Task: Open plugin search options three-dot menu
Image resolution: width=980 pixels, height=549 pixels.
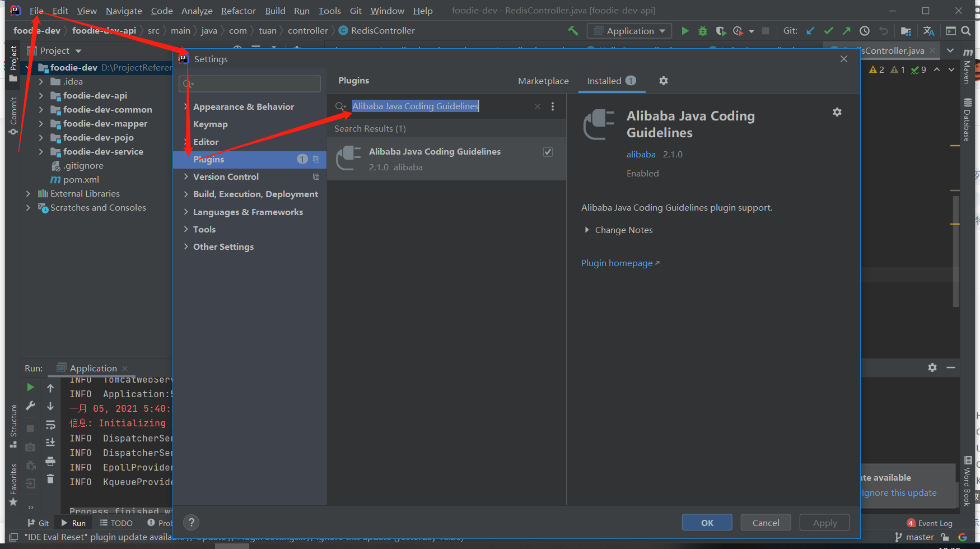Action: (x=553, y=106)
